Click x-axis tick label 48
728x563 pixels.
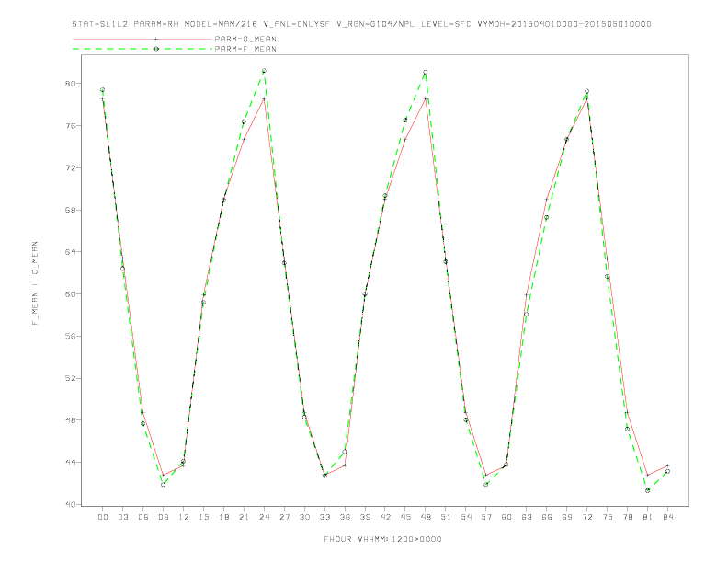pos(426,517)
